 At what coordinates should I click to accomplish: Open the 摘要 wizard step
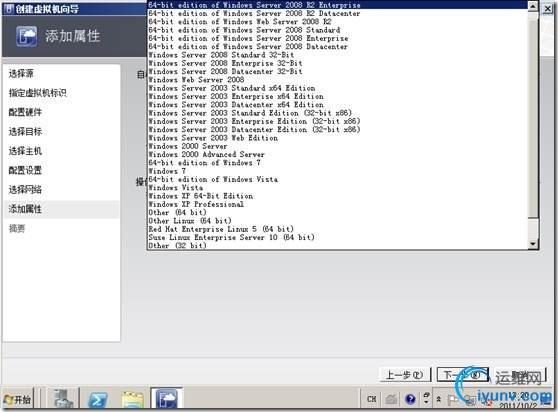pyautogui.click(x=17, y=228)
